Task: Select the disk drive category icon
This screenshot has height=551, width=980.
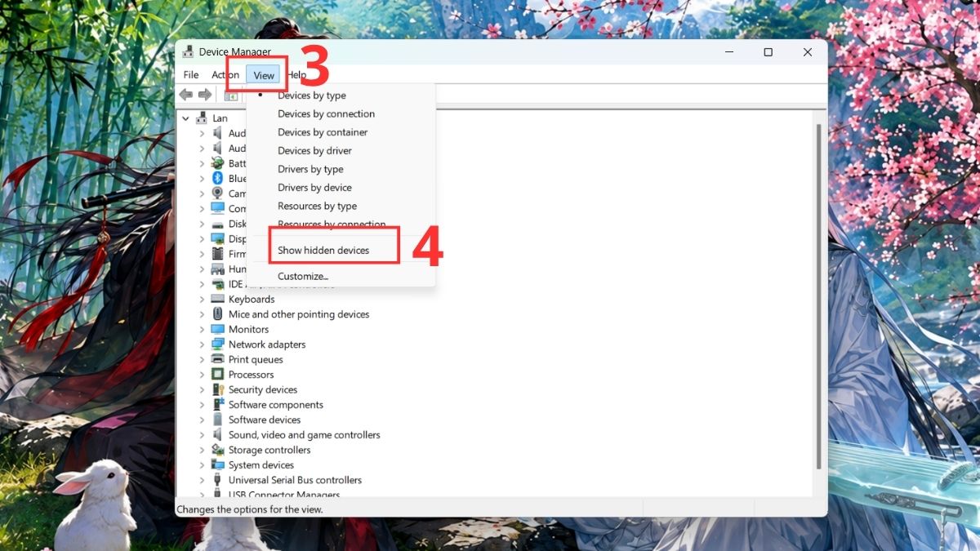Action: pyautogui.click(x=218, y=224)
